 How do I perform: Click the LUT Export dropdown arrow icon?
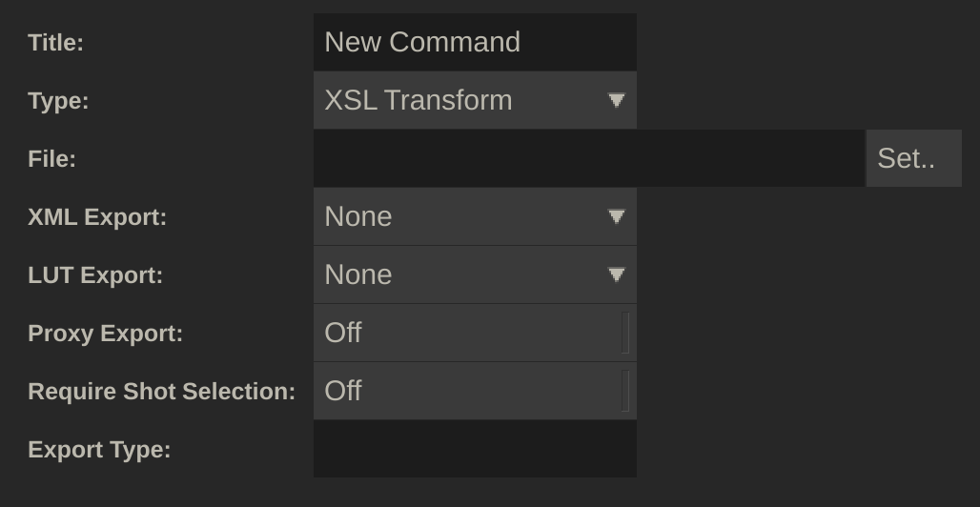coord(617,274)
